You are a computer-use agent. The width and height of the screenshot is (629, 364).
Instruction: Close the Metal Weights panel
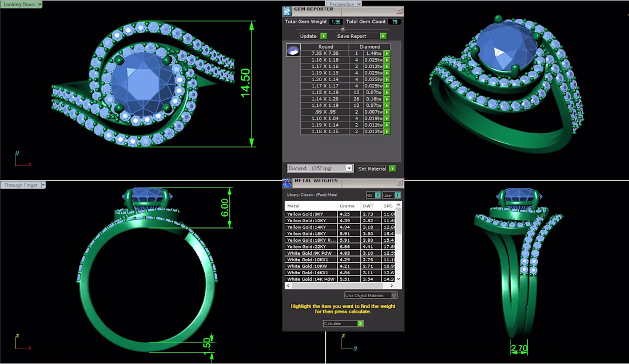tap(400, 182)
